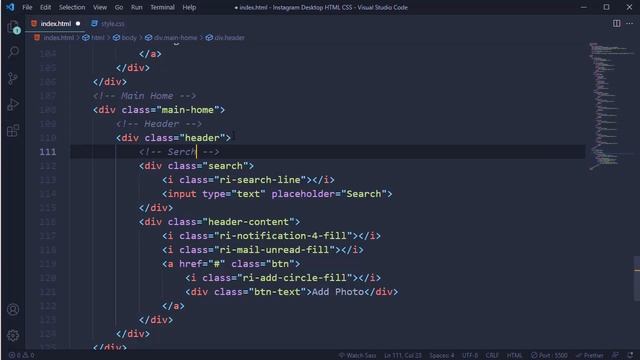The width and height of the screenshot is (640, 360).
Task: Split the editor to the right
Action: point(616,24)
